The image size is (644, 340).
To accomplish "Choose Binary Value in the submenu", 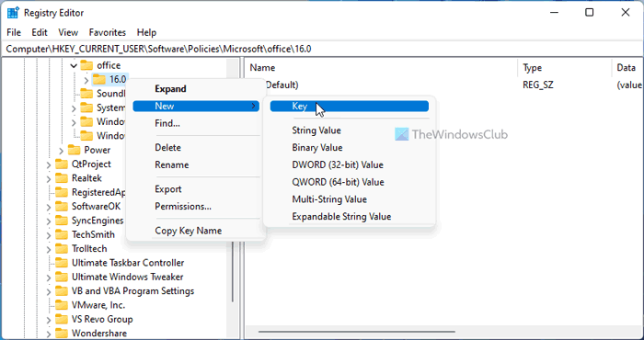I will (349, 148).
